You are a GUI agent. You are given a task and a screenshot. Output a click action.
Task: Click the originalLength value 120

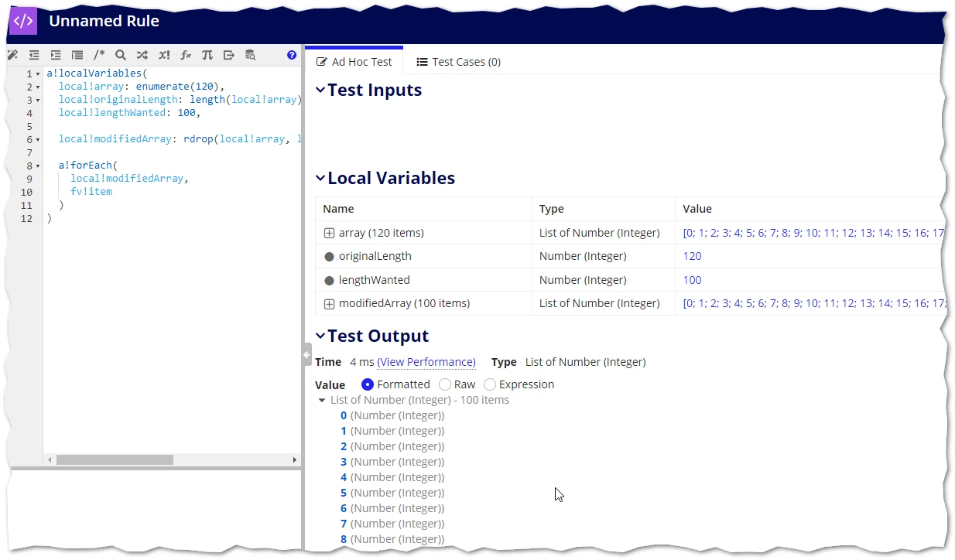[693, 256]
